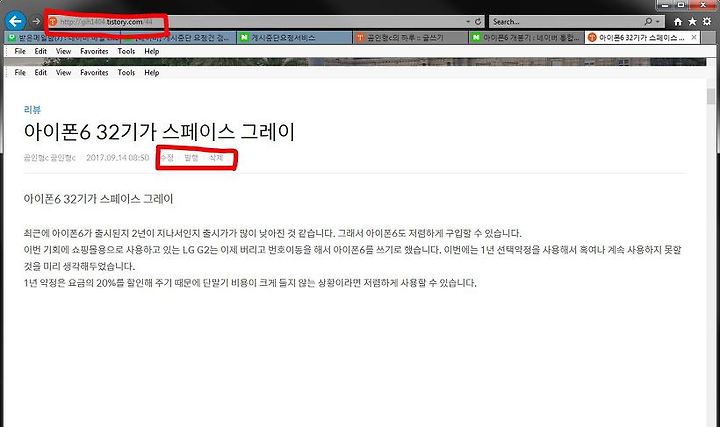The image size is (720, 427).
Task: Open Favorites in the second menu bar
Action: (x=94, y=73)
